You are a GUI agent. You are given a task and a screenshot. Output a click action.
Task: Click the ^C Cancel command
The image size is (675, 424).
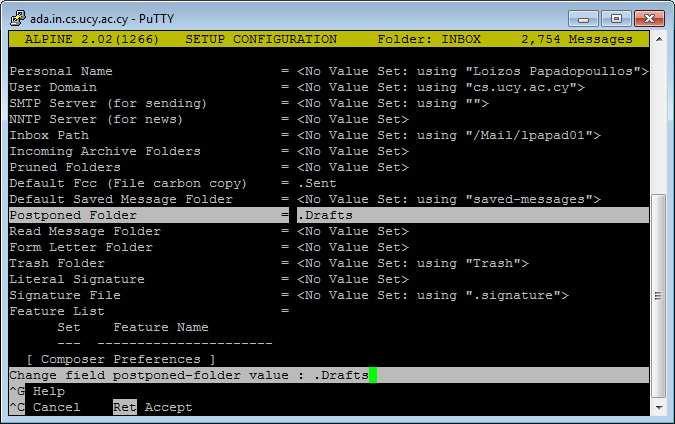[45, 407]
